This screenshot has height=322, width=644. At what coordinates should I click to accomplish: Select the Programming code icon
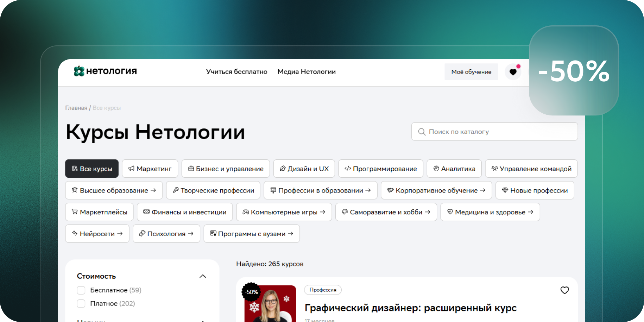tap(348, 169)
